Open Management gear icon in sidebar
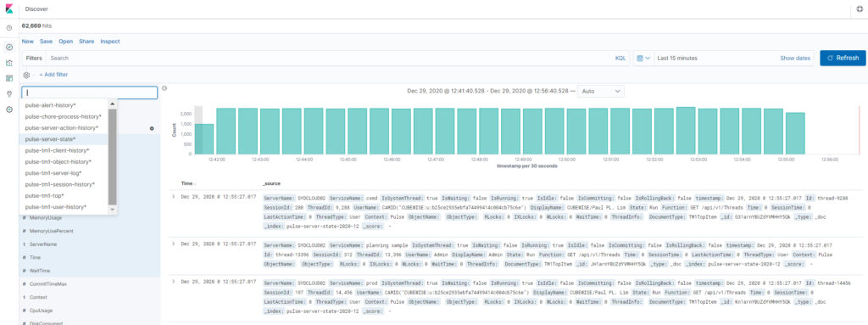 pyautogui.click(x=8, y=109)
